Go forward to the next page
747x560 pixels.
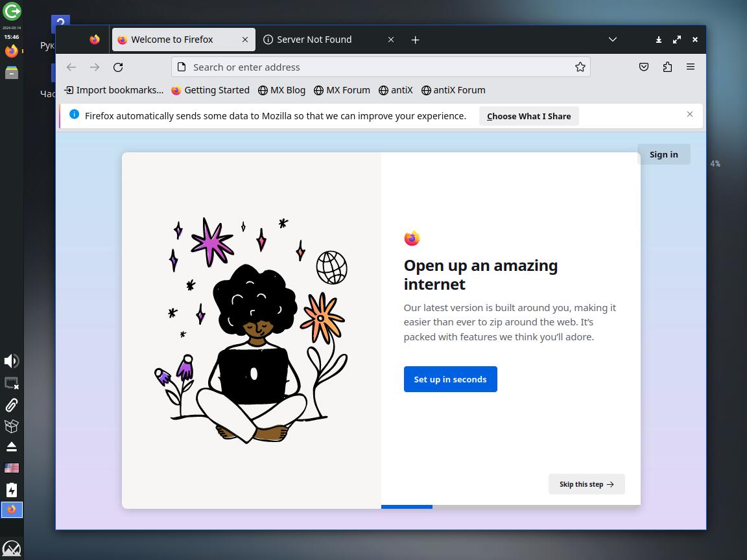click(95, 67)
